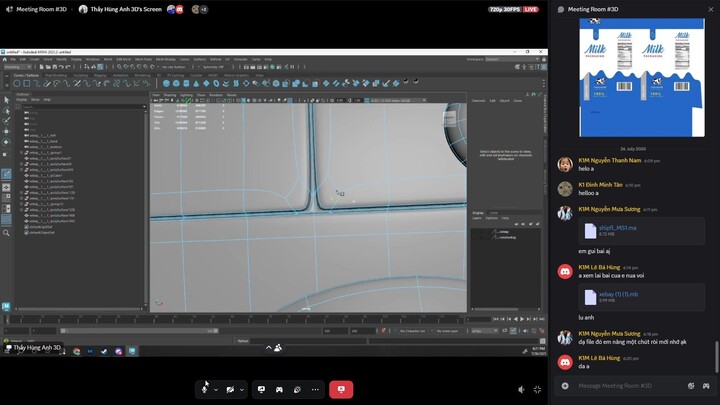Image resolution: width=720 pixels, height=405 pixels.
Task: Switch to the Poly Modeling shelf tab
Action: point(56,75)
